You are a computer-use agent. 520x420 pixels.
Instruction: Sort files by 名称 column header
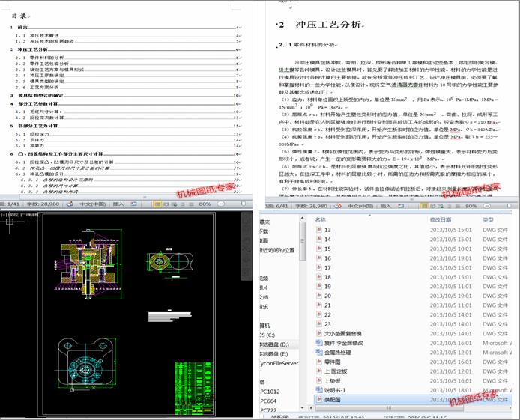[321, 219]
